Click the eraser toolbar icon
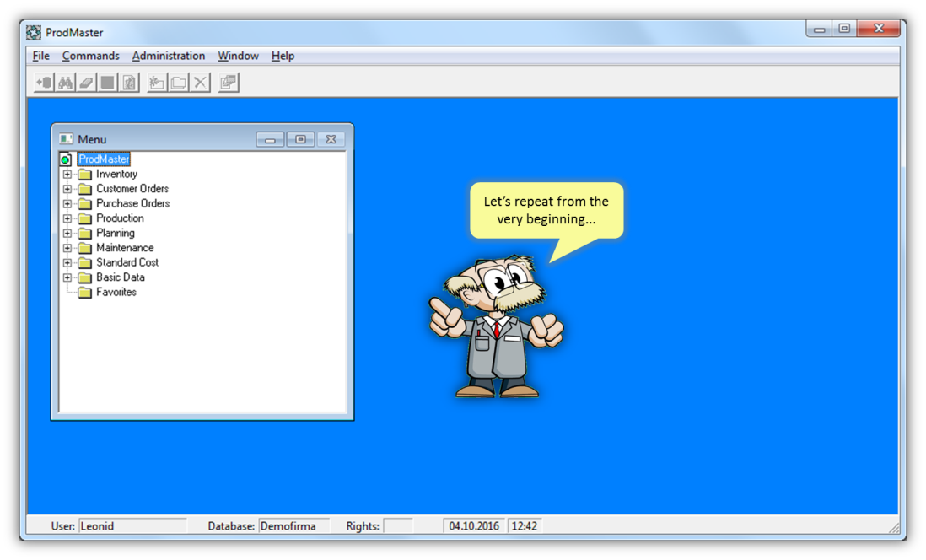 click(x=86, y=82)
